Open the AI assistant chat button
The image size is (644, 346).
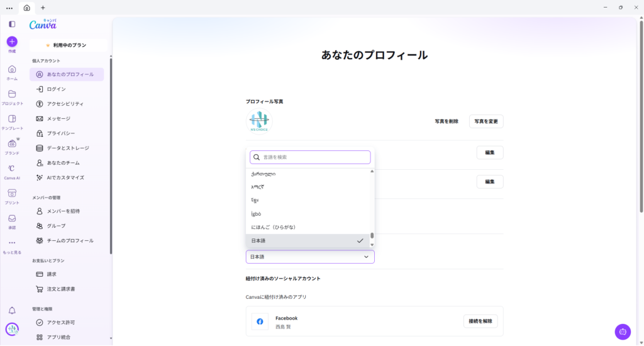click(x=622, y=332)
